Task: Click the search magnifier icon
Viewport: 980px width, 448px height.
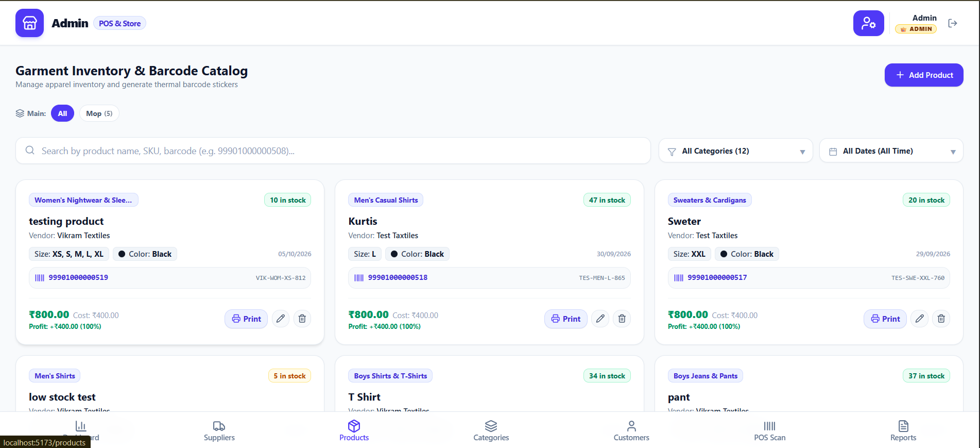Action: 30,150
